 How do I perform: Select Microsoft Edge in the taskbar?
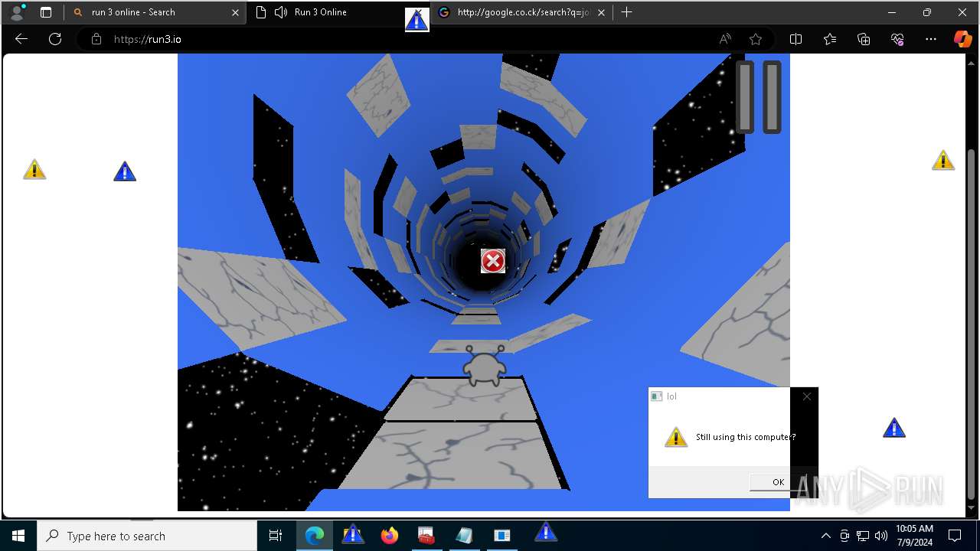[315, 536]
